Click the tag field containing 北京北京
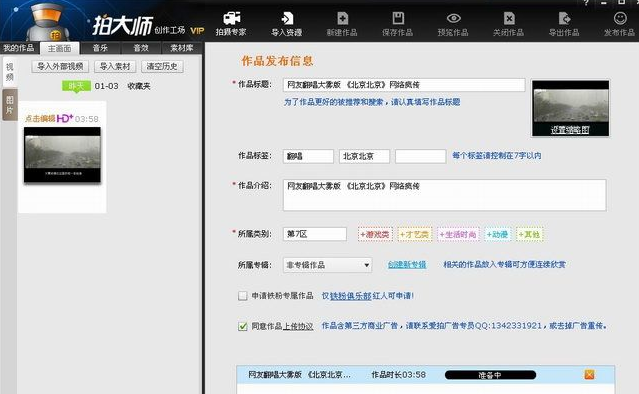The height and width of the screenshot is (394, 639). pyautogui.click(x=364, y=156)
